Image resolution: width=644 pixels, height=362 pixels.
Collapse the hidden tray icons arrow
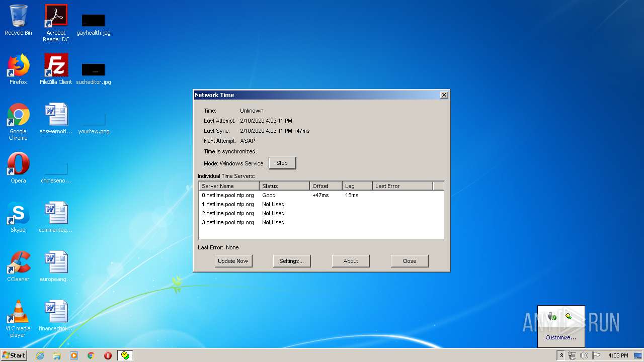(x=561, y=355)
